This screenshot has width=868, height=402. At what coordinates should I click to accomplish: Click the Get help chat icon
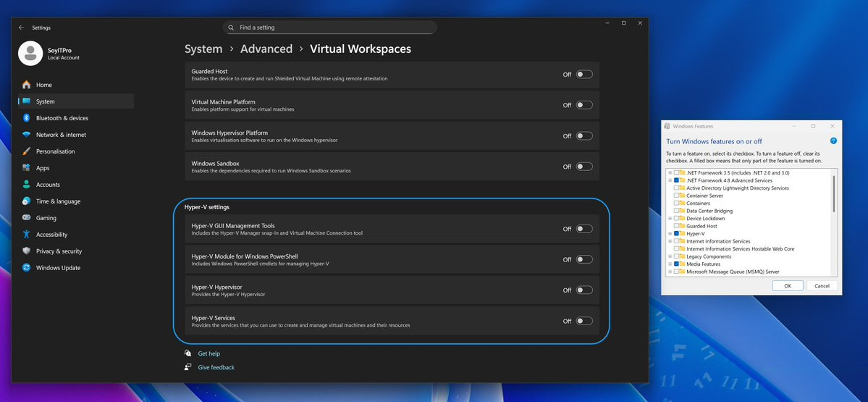coord(188,353)
